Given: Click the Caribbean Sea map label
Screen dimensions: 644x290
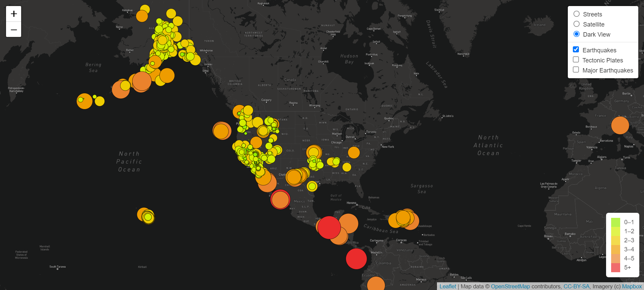Looking at the screenshot, I should (x=381, y=229).
